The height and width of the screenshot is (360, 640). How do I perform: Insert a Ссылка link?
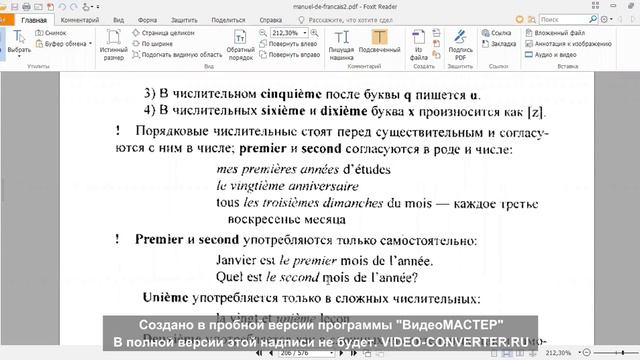point(496,33)
